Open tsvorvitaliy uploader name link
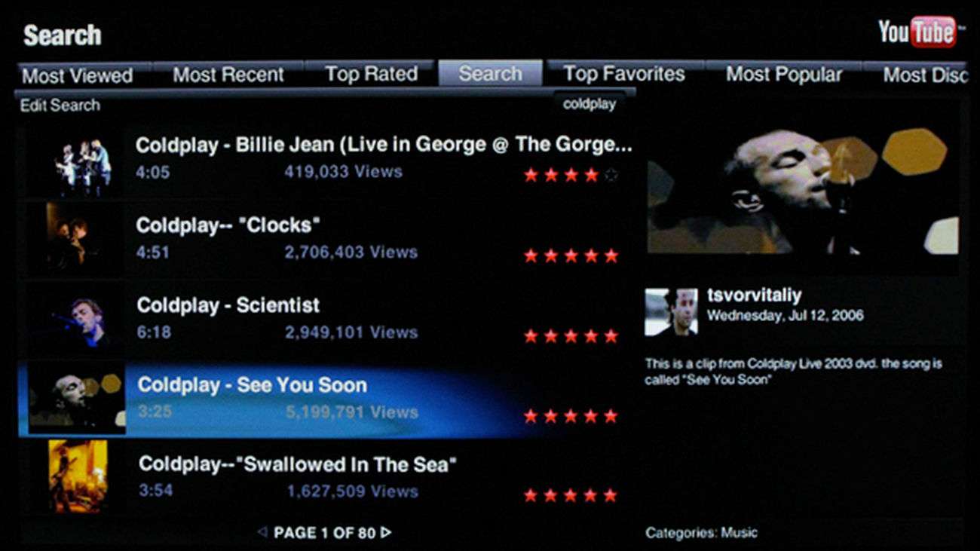 click(754, 295)
